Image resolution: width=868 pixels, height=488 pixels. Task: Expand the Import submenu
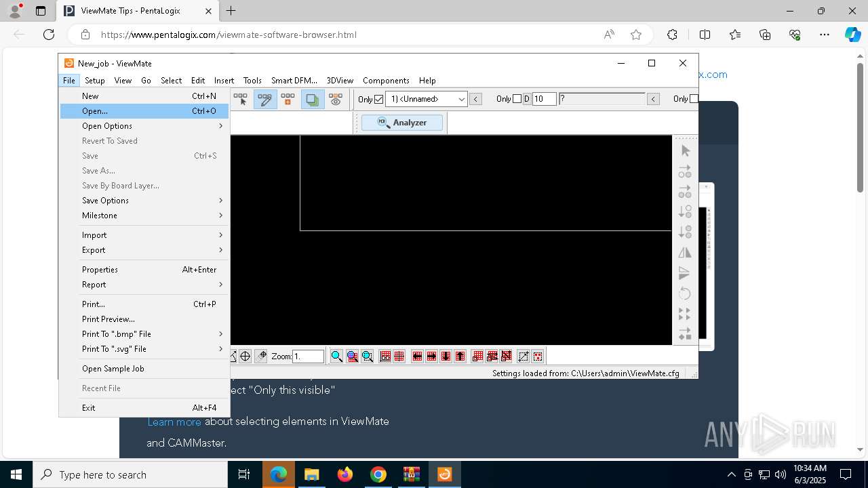(x=144, y=235)
